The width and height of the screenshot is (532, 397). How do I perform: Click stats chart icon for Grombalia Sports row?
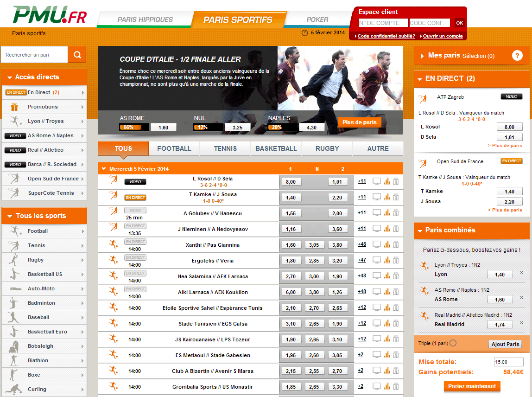(x=387, y=386)
